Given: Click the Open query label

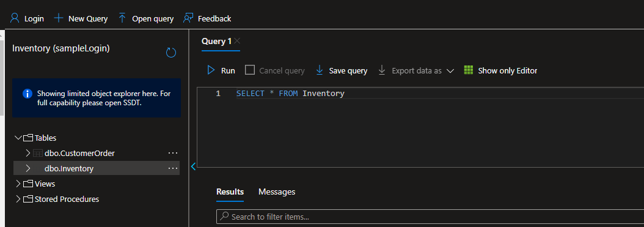Looking at the screenshot, I should [153, 18].
